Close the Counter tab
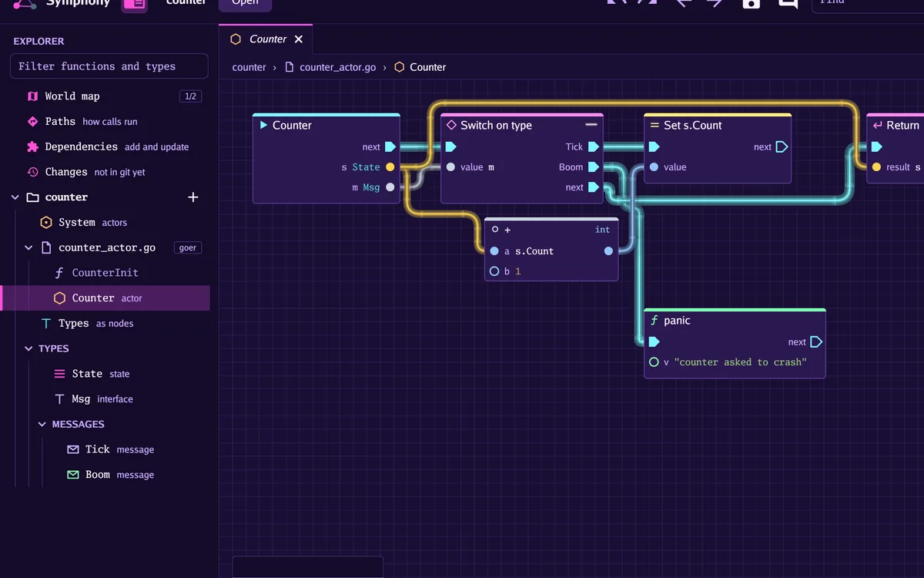Viewport: 924px width, 578px height. 299,39
